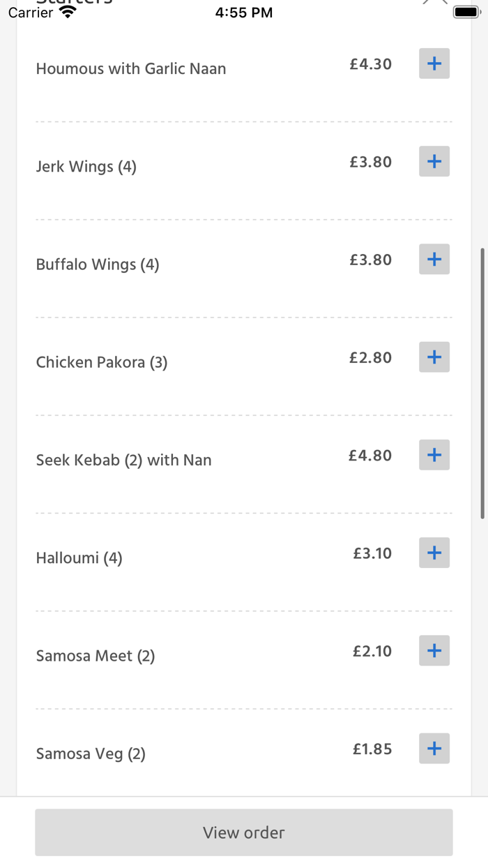Screen dimensions: 488x868
Task: Add Seek Kebab with Nan to order
Action: (x=434, y=455)
